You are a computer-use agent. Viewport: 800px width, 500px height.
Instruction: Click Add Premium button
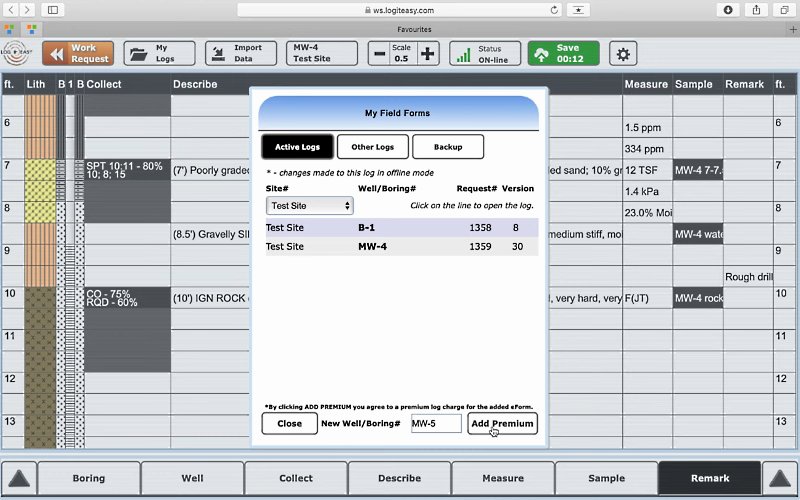coord(503,423)
